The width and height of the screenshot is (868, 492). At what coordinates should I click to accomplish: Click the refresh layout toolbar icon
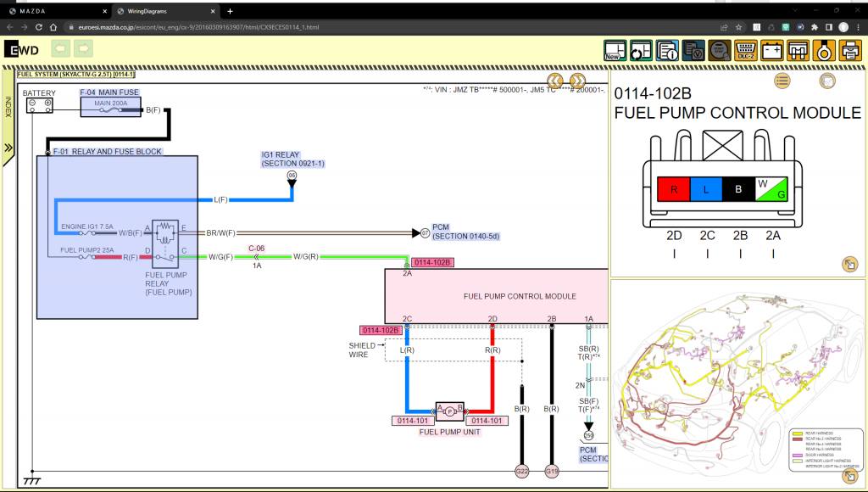point(641,50)
